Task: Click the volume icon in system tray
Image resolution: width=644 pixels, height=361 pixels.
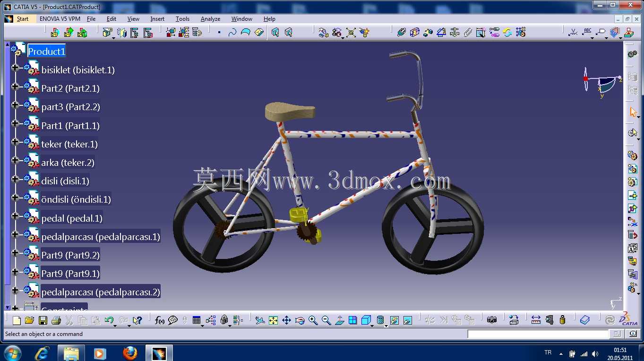Action: click(x=595, y=353)
